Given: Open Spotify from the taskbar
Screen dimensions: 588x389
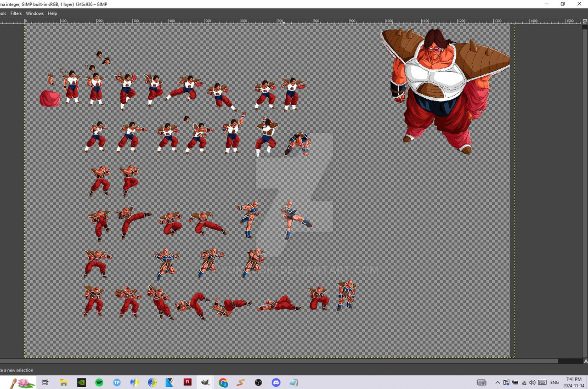Looking at the screenshot, I should [99, 382].
